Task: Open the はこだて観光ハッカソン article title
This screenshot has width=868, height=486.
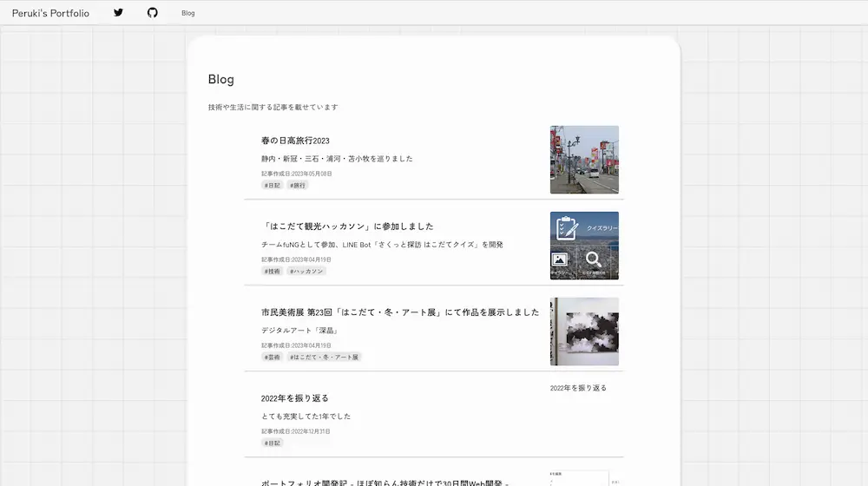Action: pyautogui.click(x=347, y=227)
